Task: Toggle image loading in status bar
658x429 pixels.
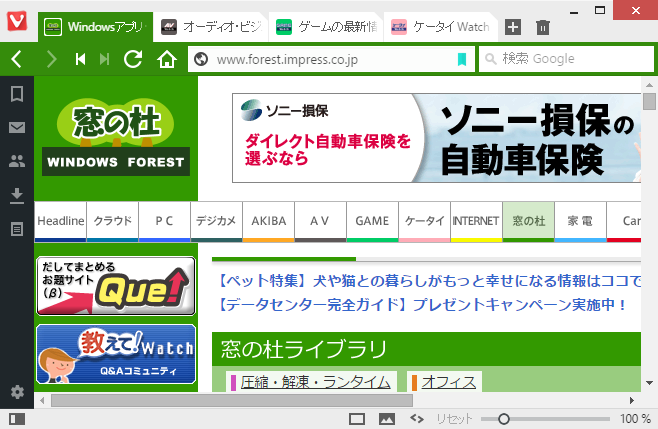Action: pyautogui.click(x=386, y=419)
